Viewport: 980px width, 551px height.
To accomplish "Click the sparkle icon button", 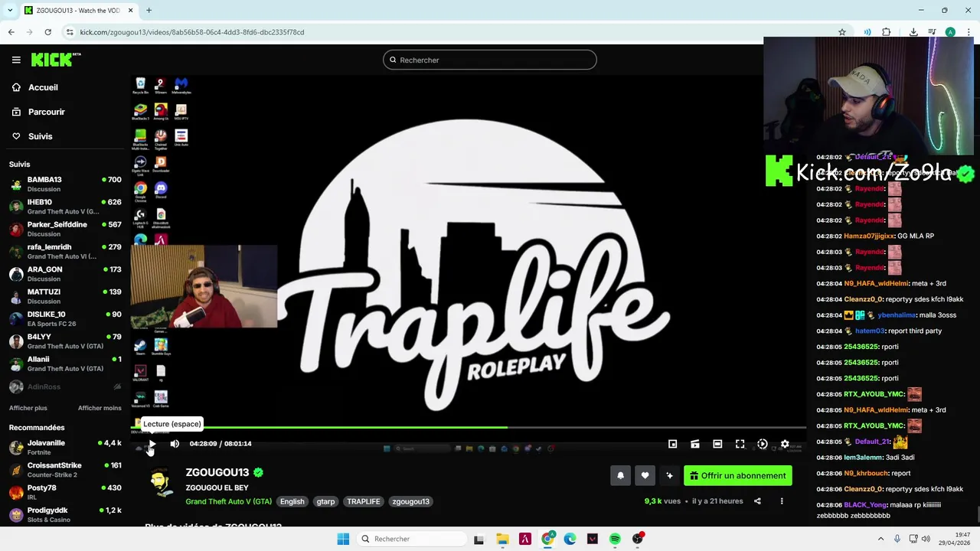I will pos(669,475).
